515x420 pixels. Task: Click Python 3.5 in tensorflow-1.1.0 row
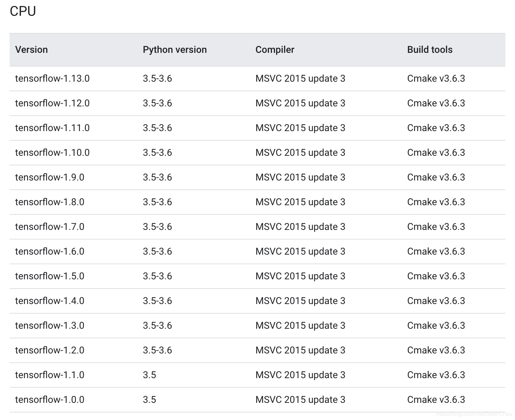(x=149, y=375)
